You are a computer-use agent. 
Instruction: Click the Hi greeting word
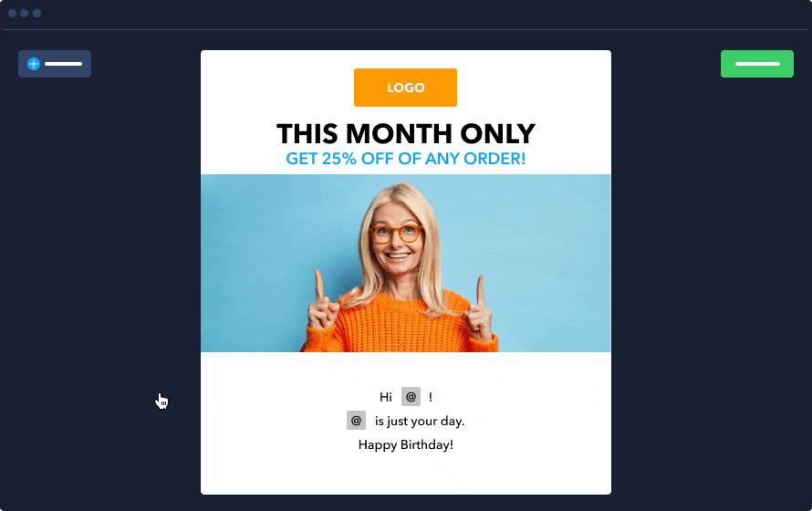tap(386, 397)
